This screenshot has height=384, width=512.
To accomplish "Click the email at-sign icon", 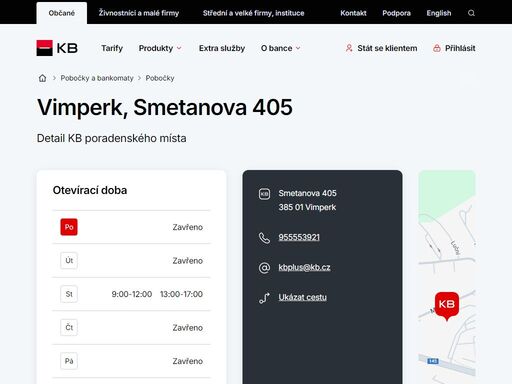I will 264,268.
